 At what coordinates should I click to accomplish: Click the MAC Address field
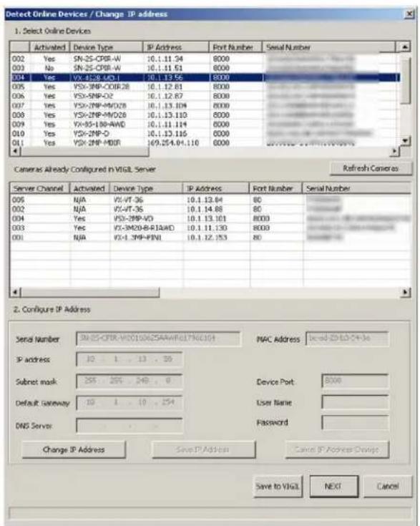point(348,339)
